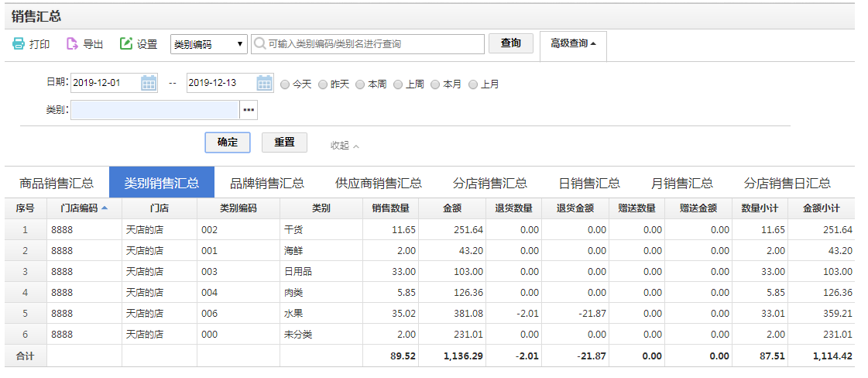Screen dimensions: 868x378
Task: Select the 本周 (this week) radio option
Action: pyautogui.click(x=360, y=84)
